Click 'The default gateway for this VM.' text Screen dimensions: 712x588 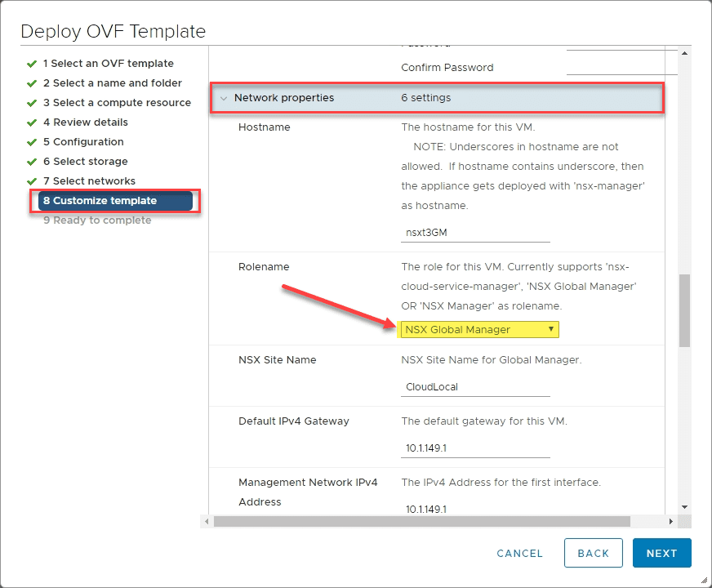click(484, 421)
